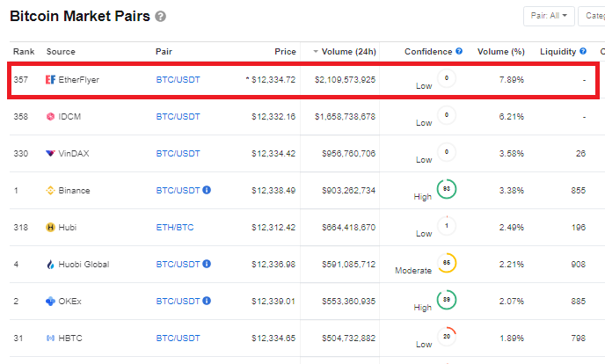The image size is (605, 364).
Task: Click the help icon beside Bitcoin Market Pairs
Action: (x=161, y=17)
